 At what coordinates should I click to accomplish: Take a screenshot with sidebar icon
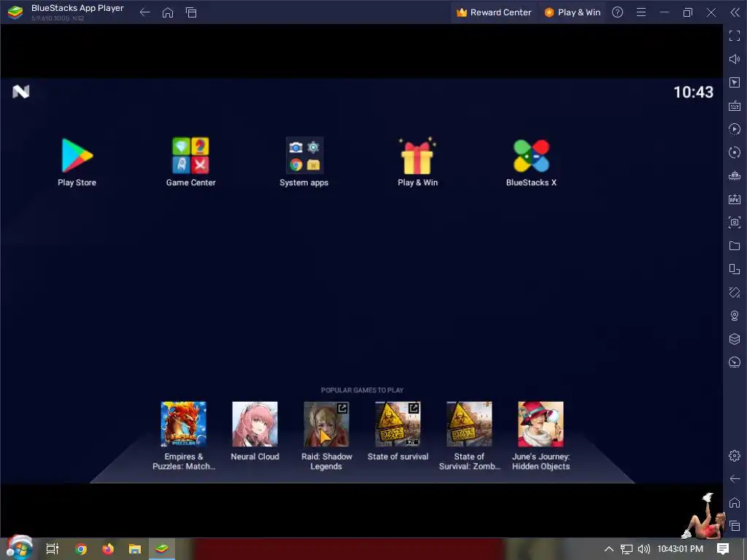pyautogui.click(x=735, y=222)
